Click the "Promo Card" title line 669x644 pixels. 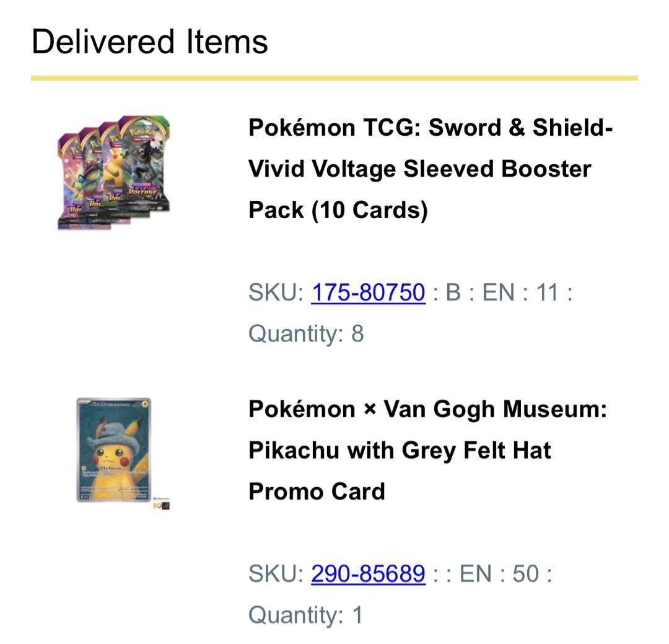click(317, 491)
